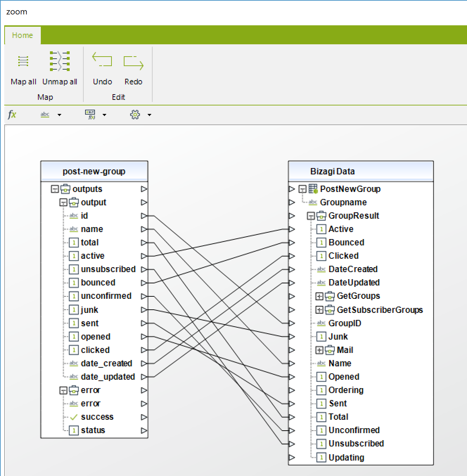Select the Bounced target attribute
The height and width of the screenshot is (476, 467).
[x=346, y=243]
